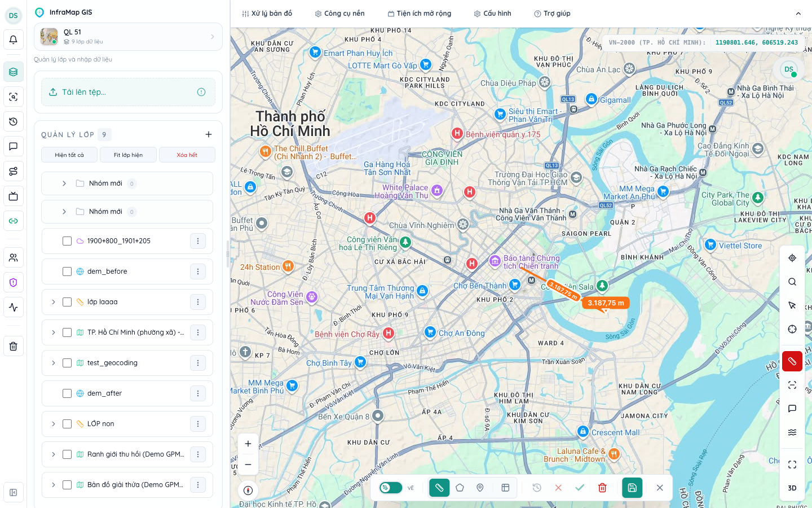Click the red measurement ruler tool on right toolbar
The width and height of the screenshot is (812, 508).
792,361
